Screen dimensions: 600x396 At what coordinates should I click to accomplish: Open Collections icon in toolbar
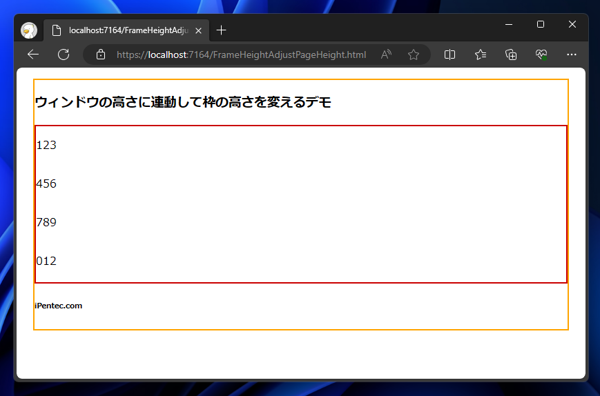511,55
